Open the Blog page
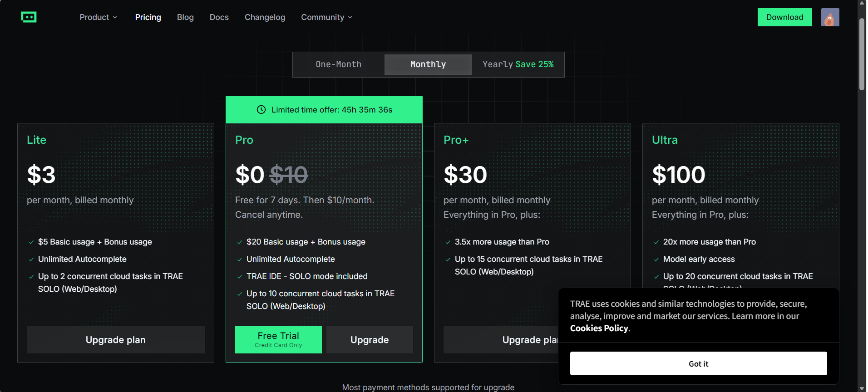 coord(185,17)
